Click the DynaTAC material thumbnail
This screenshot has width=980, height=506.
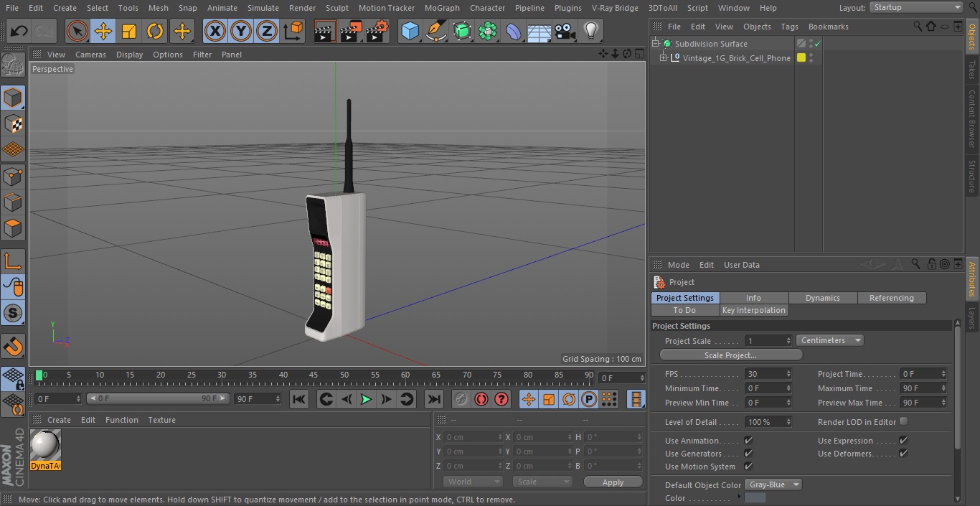click(46, 445)
